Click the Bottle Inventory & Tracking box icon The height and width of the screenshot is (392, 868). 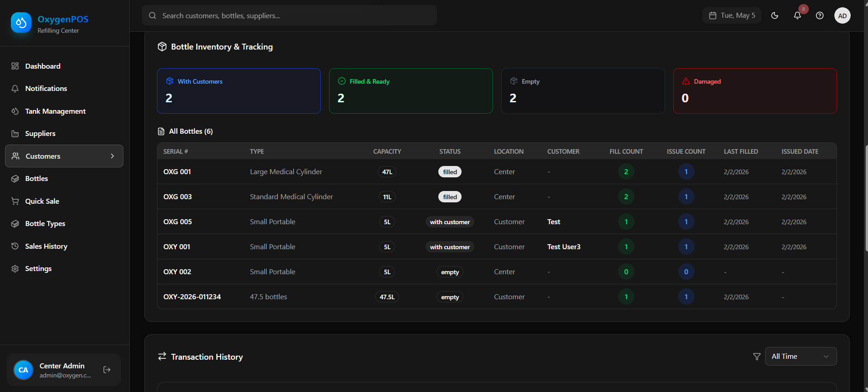tap(162, 46)
